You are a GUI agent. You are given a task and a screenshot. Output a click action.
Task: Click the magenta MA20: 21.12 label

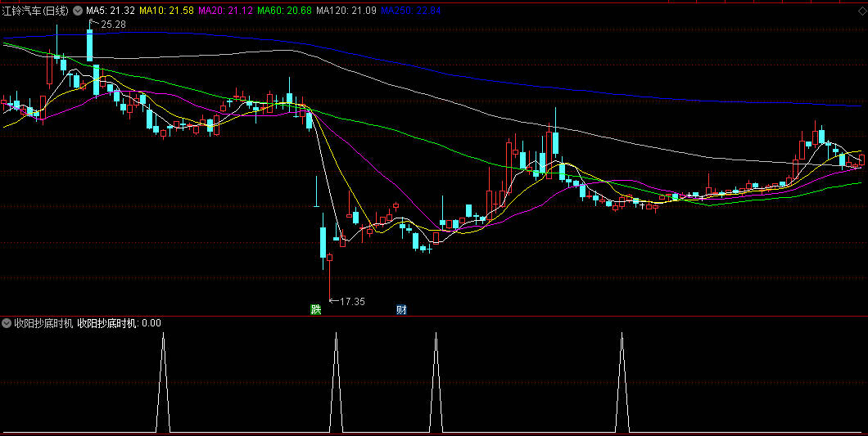click(x=226, y=11)
